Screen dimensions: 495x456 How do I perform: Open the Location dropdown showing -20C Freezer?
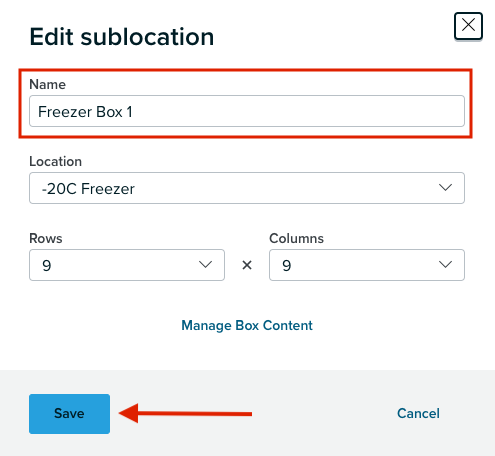tap(247, 188)
